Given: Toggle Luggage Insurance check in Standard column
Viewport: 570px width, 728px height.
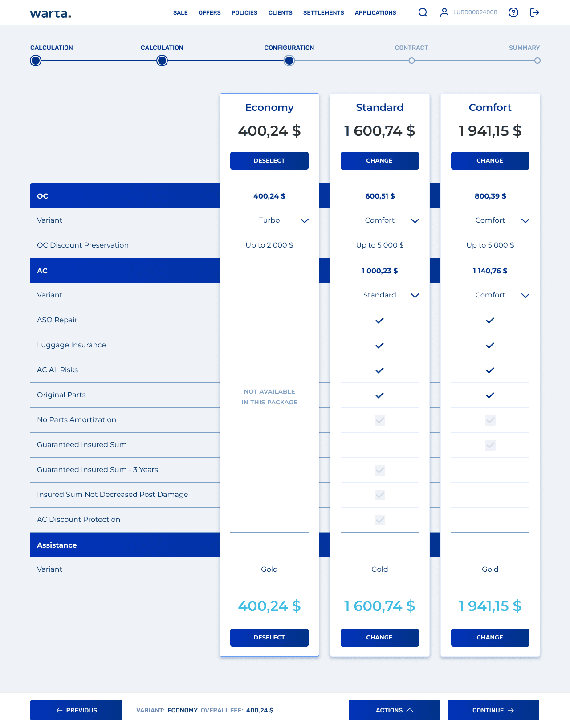Looking at the screenshot, I should pyautogui.click(x=379, y=346).
